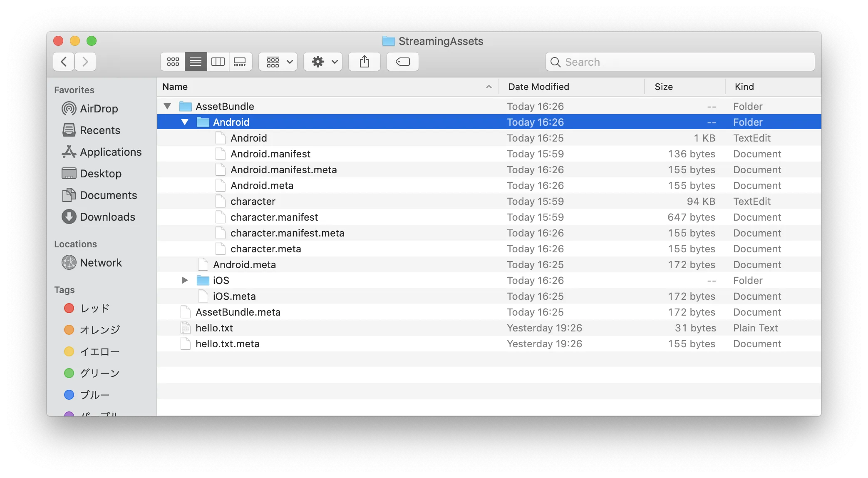
Task: Open AirDrop in the sidebar
Action: click(x=99, y=109)
